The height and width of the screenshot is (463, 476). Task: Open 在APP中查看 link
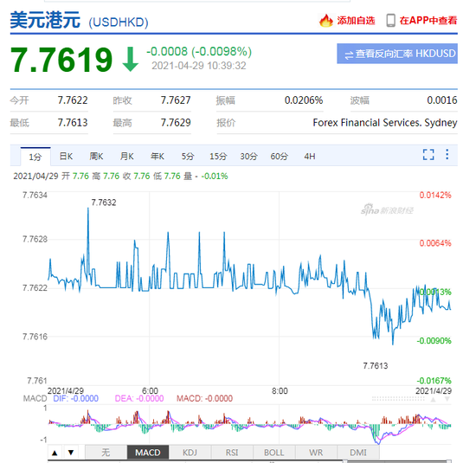(x=428, y=21)
